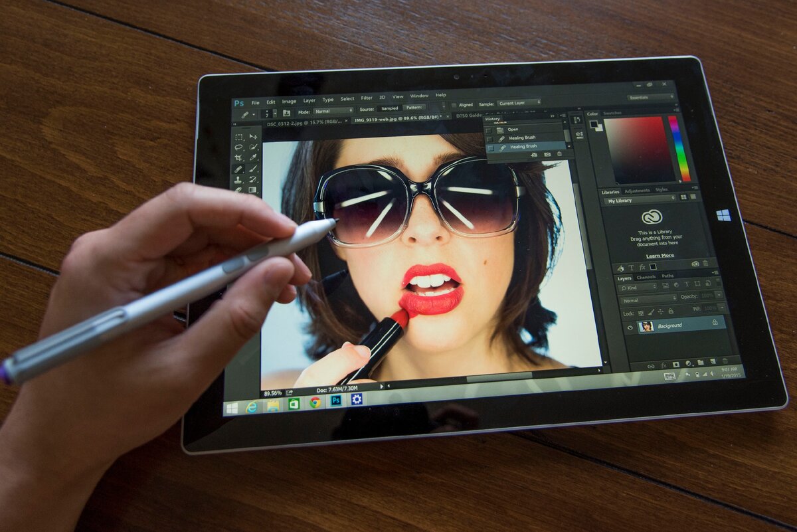The width and height of the screenshot is (797, 532).
Task: Toggle Lock transparent pixels
Action: click(641, 313)
